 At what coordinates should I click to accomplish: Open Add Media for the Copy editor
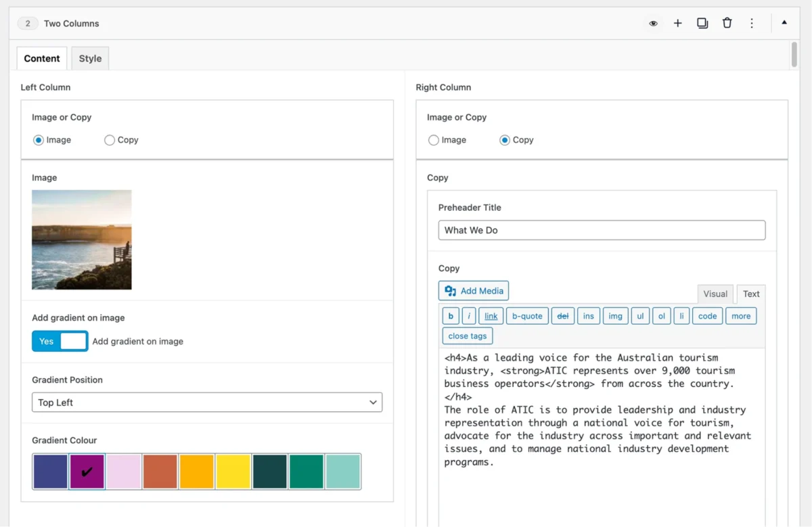(473, 290)
